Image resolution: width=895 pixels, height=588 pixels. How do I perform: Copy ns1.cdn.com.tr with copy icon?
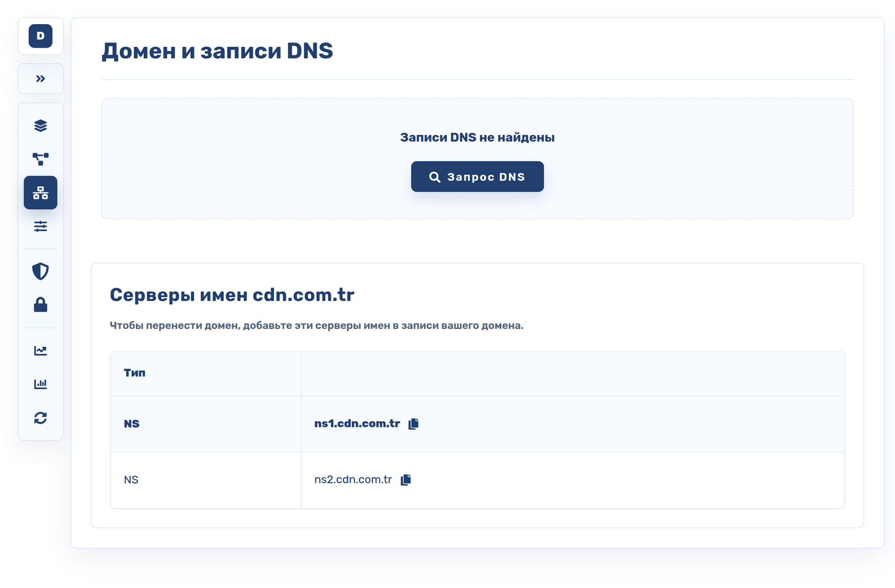413,424
